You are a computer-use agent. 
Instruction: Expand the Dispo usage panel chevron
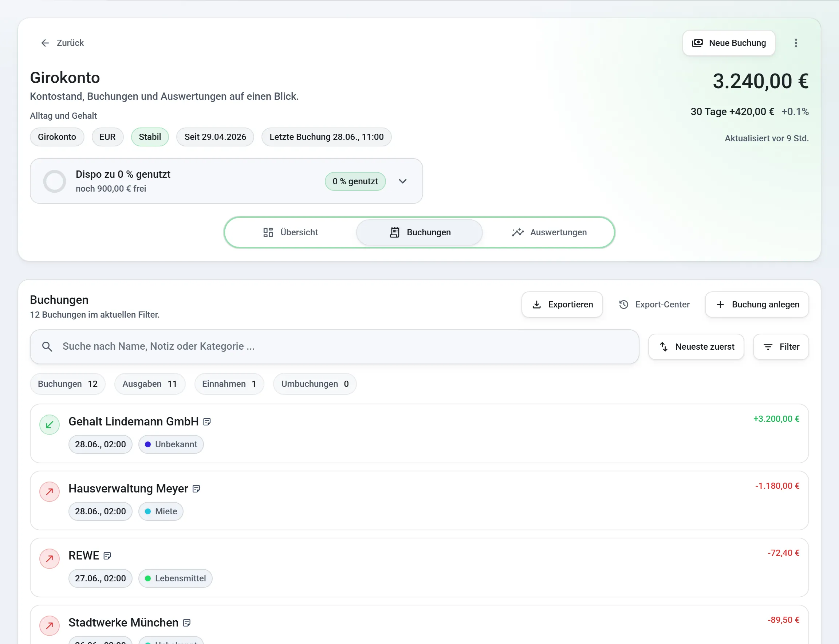(402, 181)
